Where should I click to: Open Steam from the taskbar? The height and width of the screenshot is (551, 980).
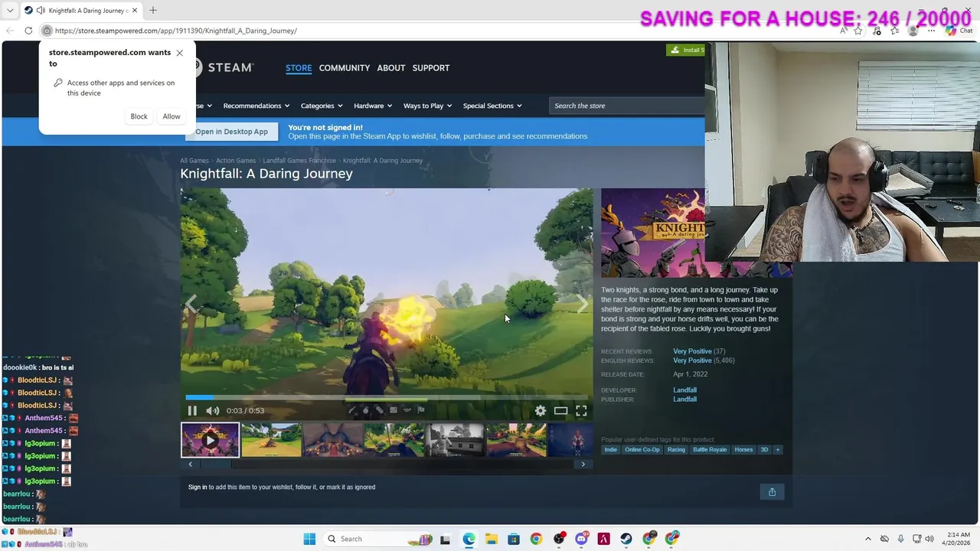click(626, 539)
